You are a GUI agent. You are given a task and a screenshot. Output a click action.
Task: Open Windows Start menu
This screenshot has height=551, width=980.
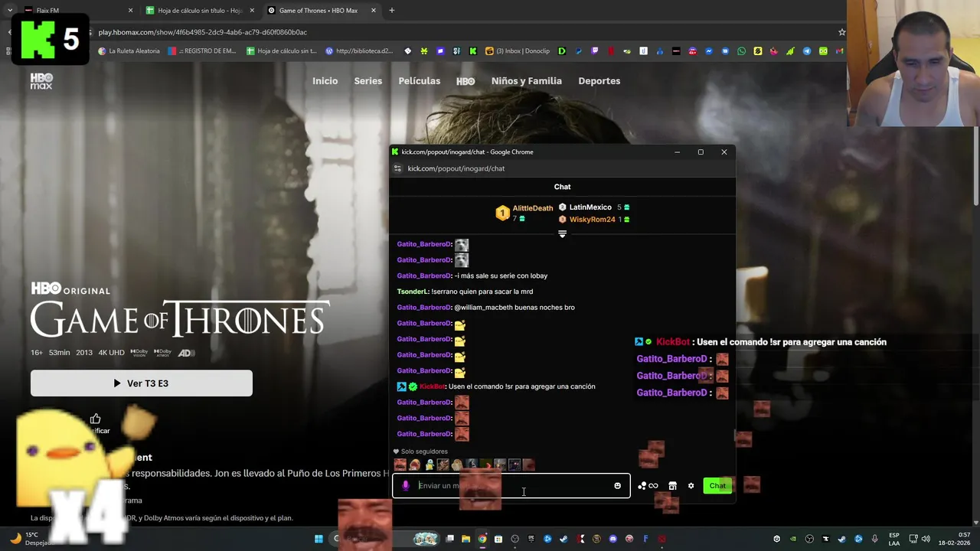(x=318, y=539)
